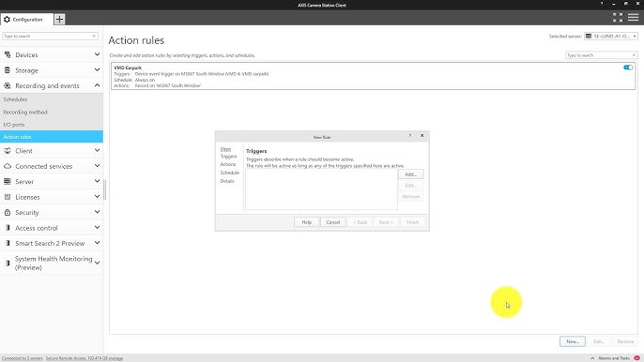This screenshot has height=362, width=644.
Task: Click the New... rule button
Action: 573,341
